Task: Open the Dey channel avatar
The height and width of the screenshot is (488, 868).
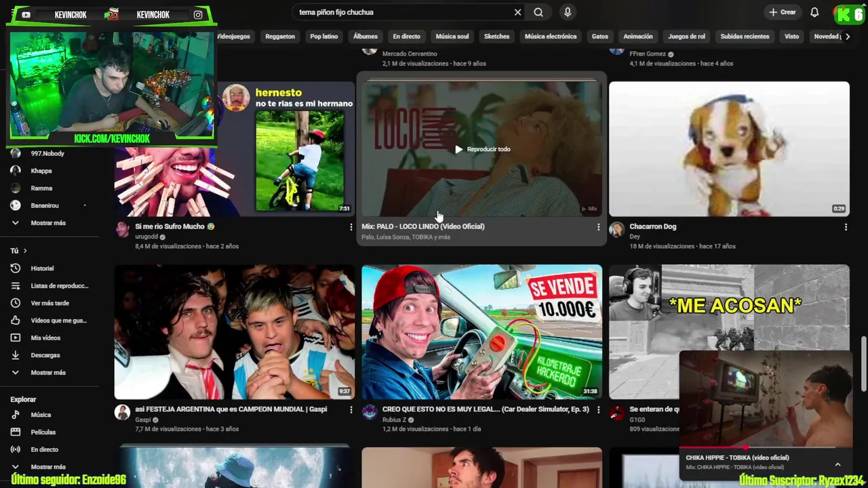Action: click(616, 229)
